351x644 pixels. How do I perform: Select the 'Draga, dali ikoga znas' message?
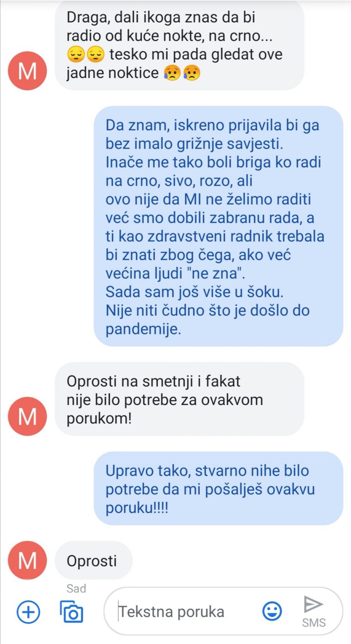point(180,45)
